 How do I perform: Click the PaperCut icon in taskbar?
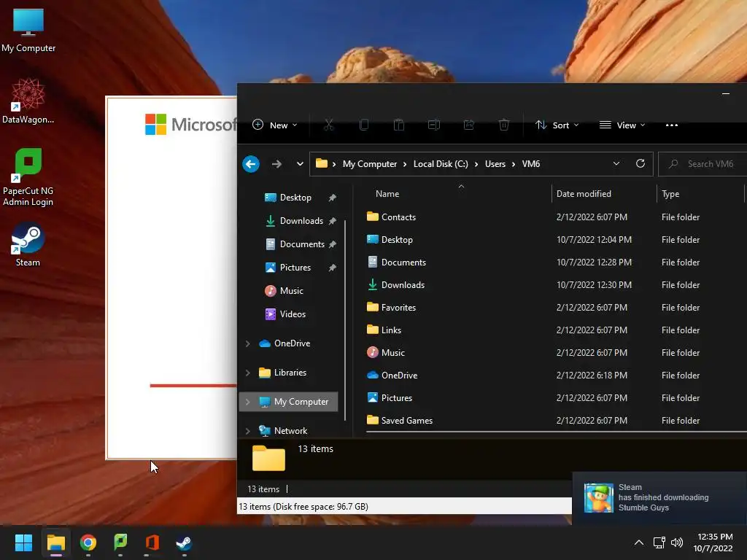click(x=120, y=542)
